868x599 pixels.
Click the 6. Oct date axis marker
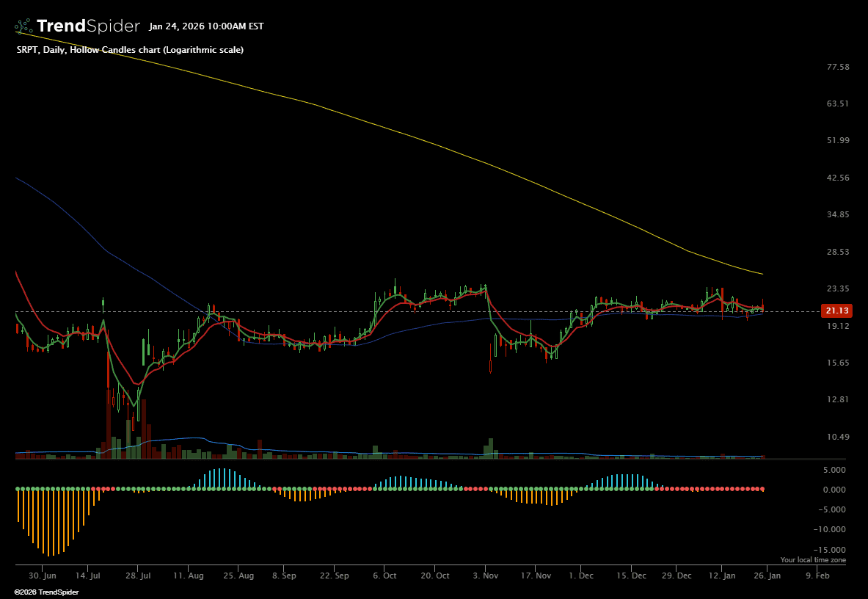click(x=384, y=576)
